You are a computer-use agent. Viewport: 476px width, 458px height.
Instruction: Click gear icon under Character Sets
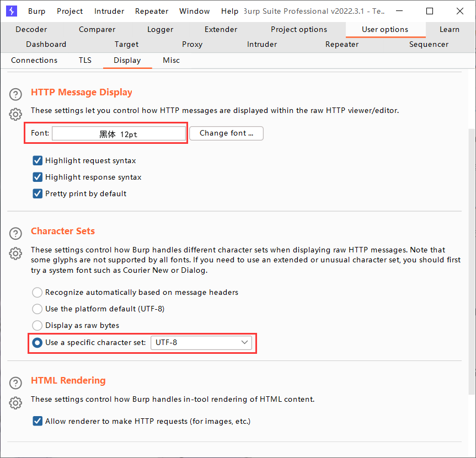point(15,254)
